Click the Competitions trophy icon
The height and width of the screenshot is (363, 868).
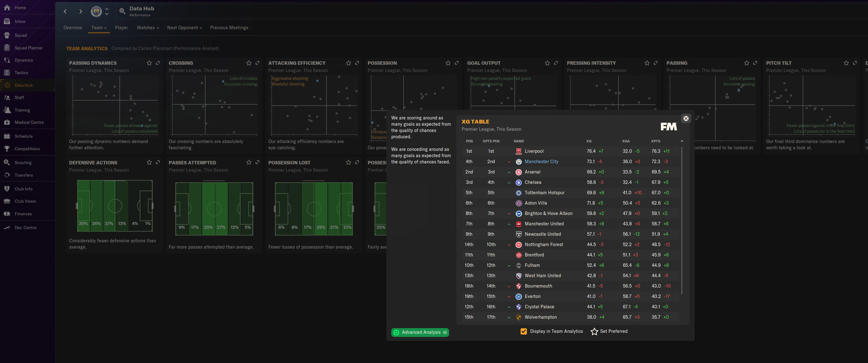tap(7, 149)
